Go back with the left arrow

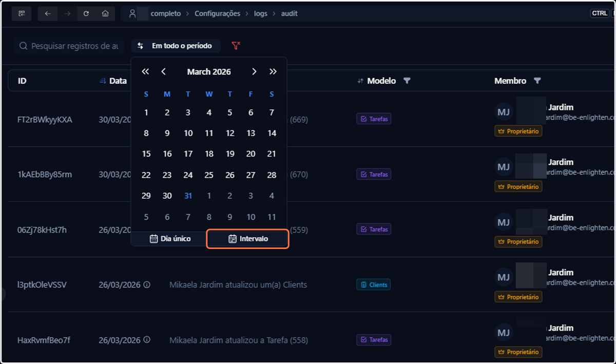48,14
